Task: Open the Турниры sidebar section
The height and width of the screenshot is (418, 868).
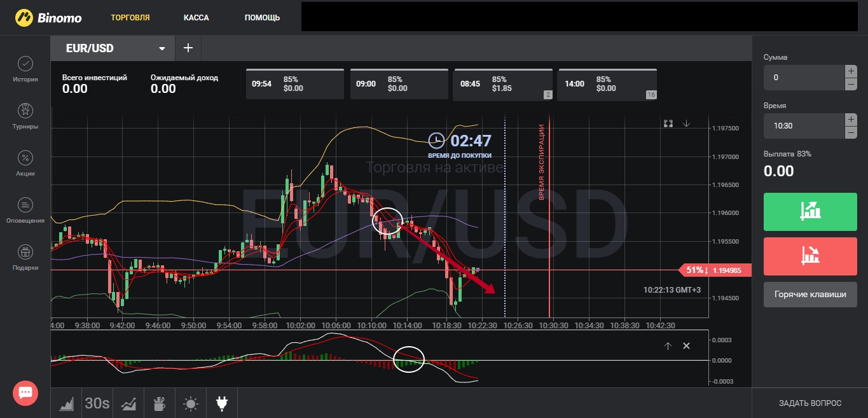Action: [25, 116]
